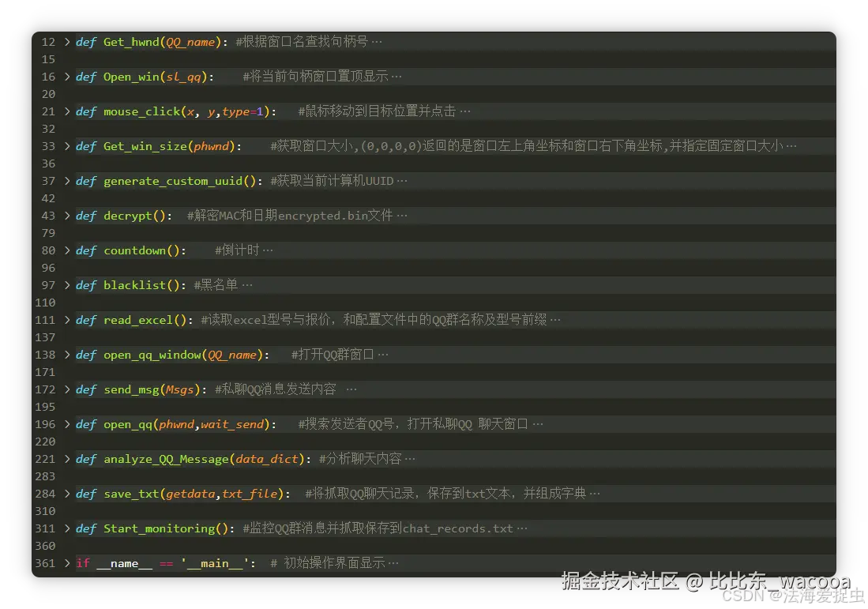Expand the blacklist function chevron
The height and width of the screenshot is (609, 868).
pos(67,285)
